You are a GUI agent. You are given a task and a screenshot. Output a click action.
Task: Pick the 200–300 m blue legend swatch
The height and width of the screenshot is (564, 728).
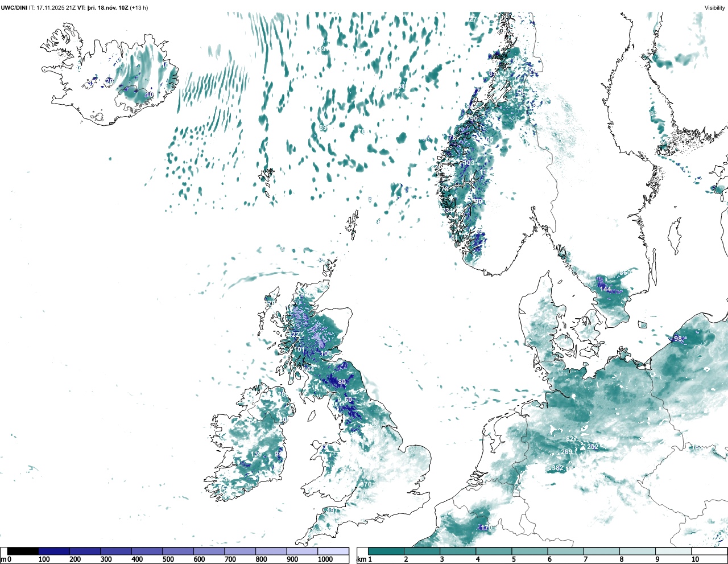85,551
